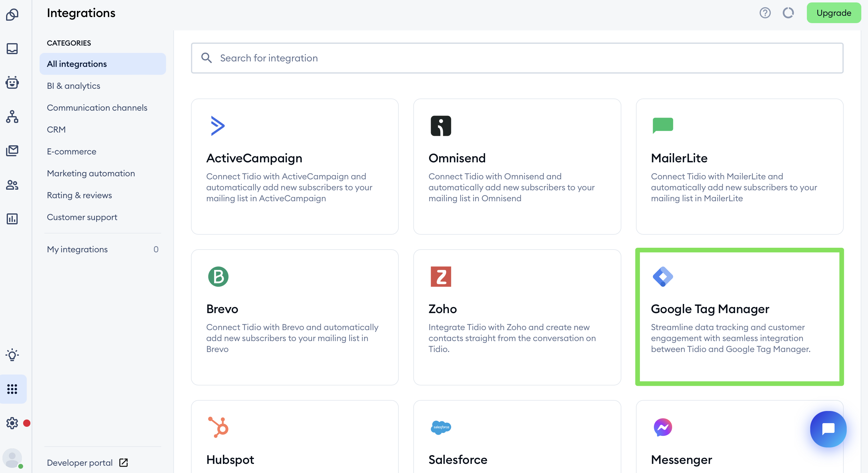The image size is (868, 473).
Task: Click the Developer portal external link icon
Action: (x=123, y=463)
